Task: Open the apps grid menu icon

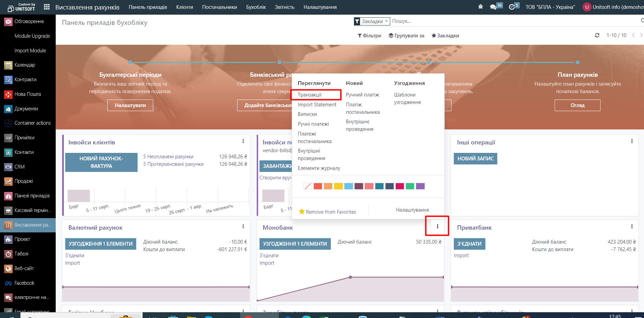Action: [47, 7]
